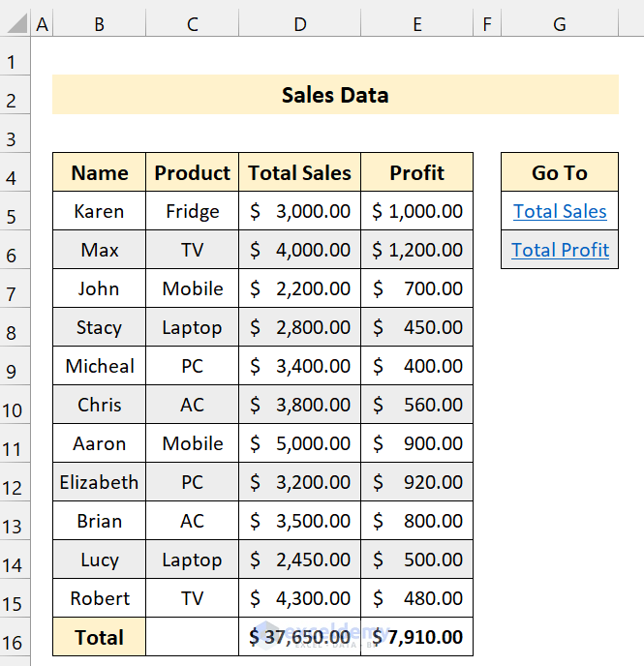Select column G header
The width and height of the screenshot is (644, 666).
(560, 24)
